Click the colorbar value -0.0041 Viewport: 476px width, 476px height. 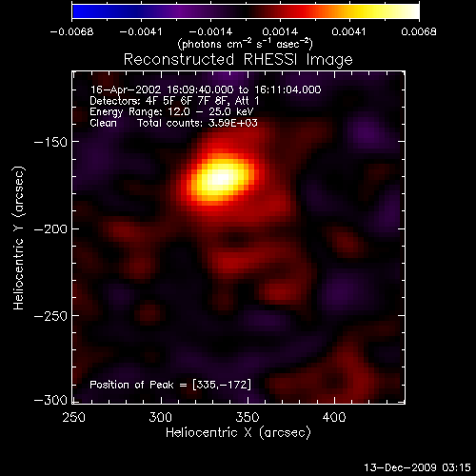click(x=141, y=32)
